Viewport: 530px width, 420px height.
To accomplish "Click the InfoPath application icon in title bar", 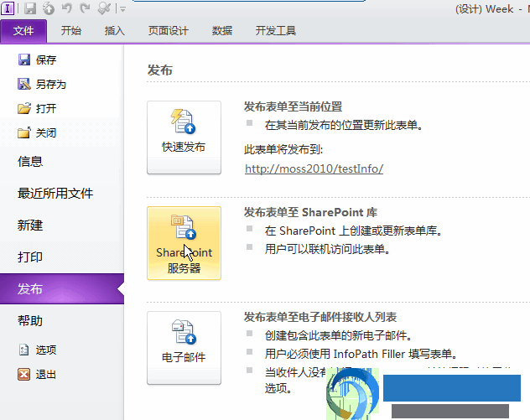I will click(8, 8).
